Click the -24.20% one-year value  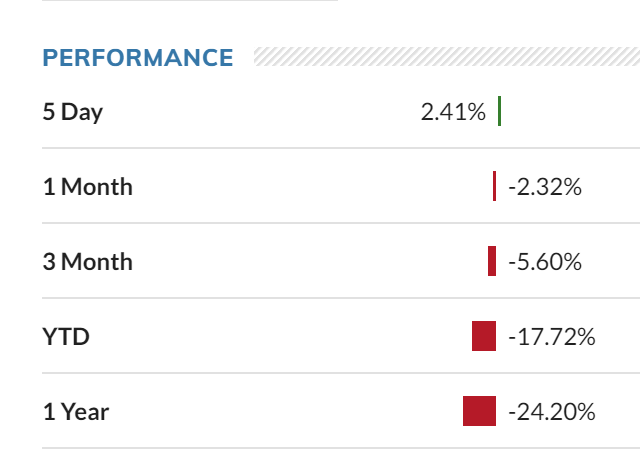pyautogui.click(x=552, y=412)
